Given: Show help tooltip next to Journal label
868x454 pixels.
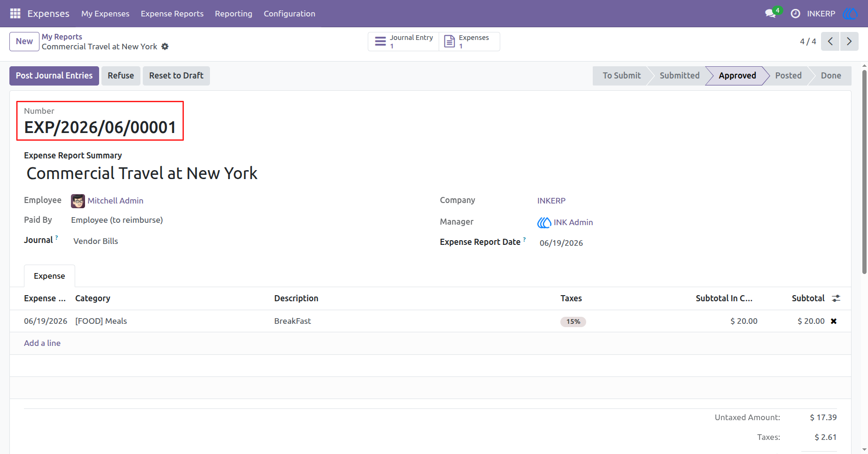Looking at the screenshot, I should [57, 237].
